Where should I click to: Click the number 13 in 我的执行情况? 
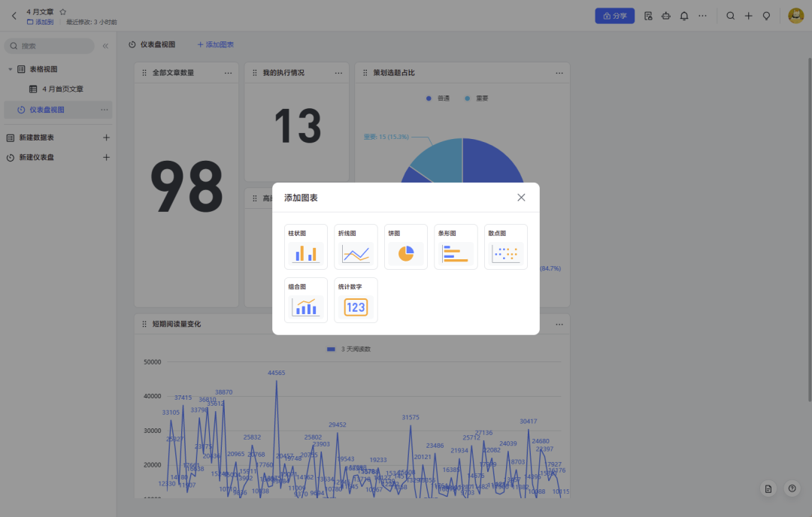click(297, 125)
